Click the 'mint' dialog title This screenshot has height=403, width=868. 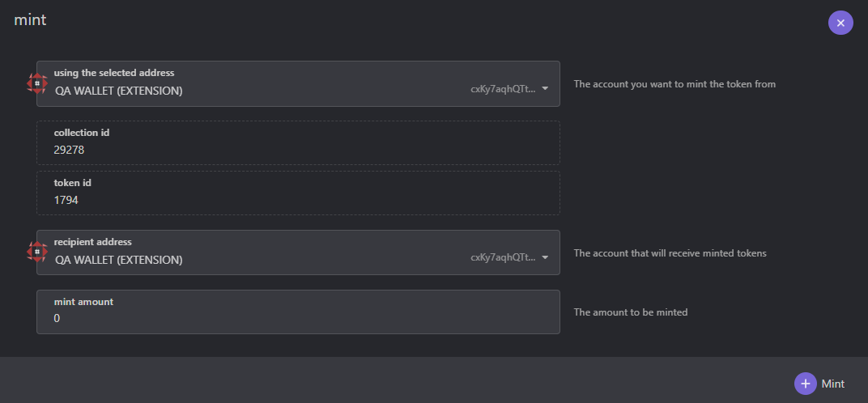30,20
